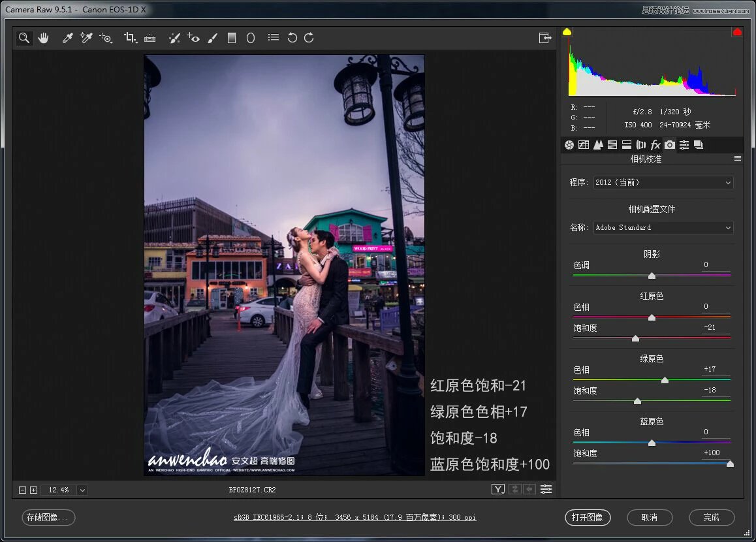
Task: Select the White Balance eyedropper tool
Action: [x=67, y=38]
